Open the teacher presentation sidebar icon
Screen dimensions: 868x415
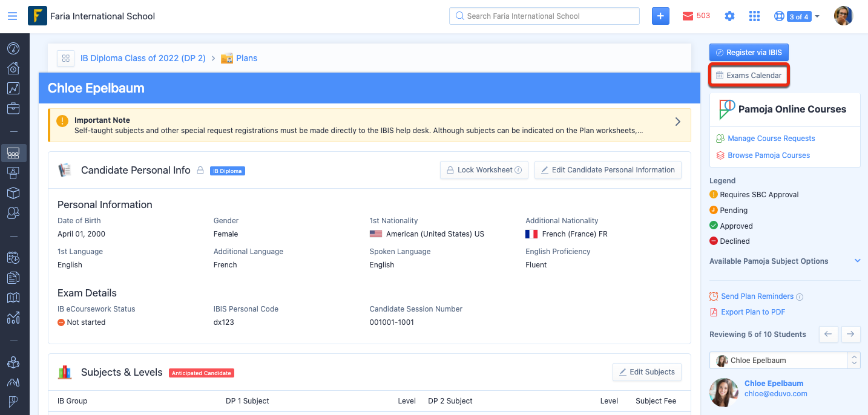(13, 172)
